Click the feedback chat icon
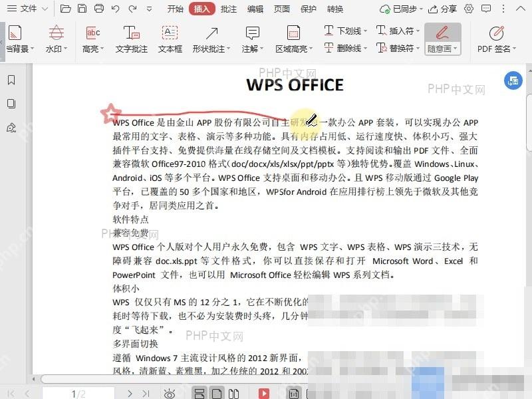The image size is (532, 399). [486, 9]
